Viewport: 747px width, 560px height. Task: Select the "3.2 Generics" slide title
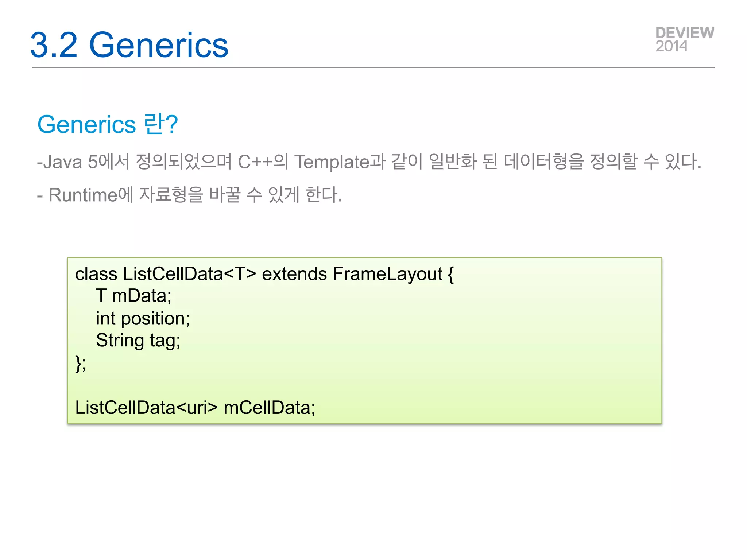click(129, 45)
